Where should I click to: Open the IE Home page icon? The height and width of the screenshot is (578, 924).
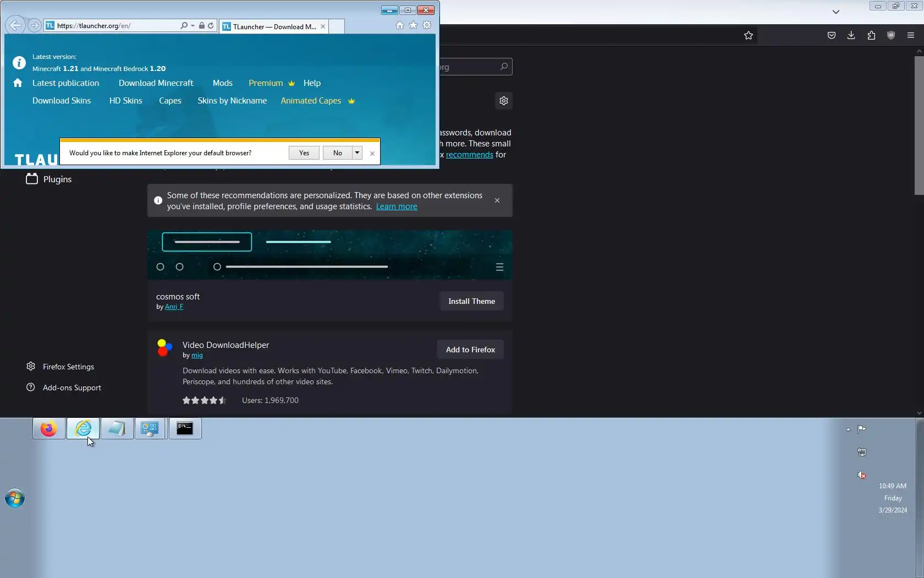pyautogui.click(x=400, y=25)
